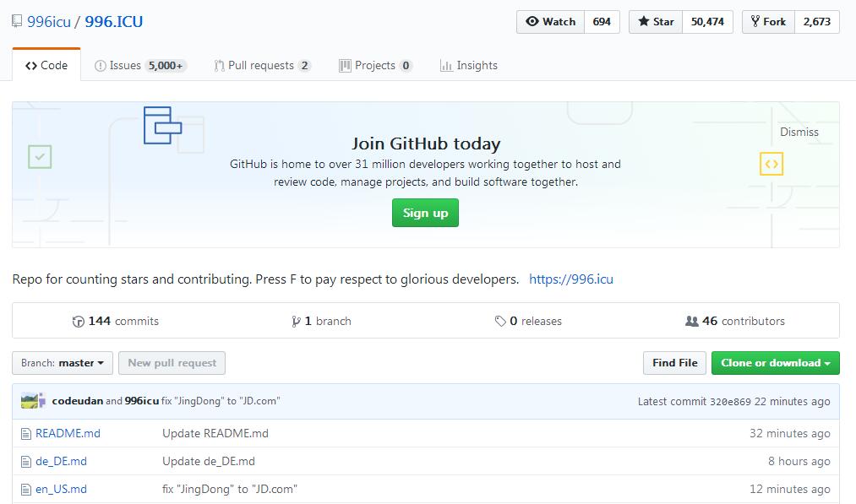The width and height of the screenshot is (856, 504).
Task: Click the star icon on the Star button
Action: pos(644,21)
